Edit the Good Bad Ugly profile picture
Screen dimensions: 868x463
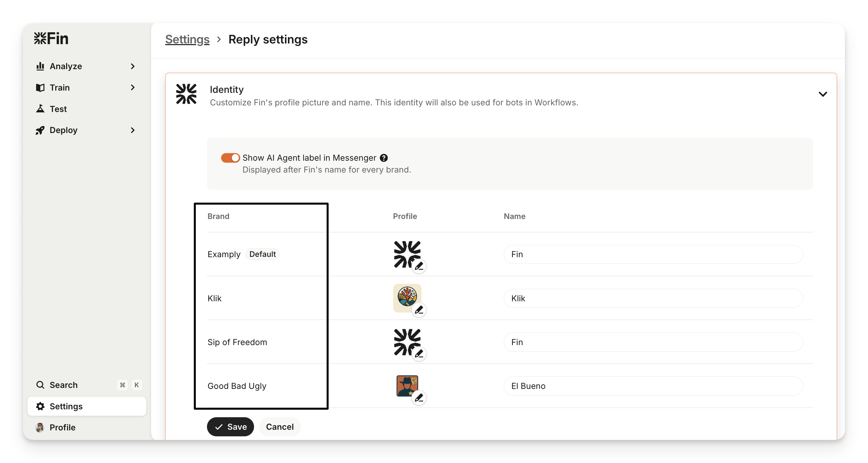pos(419,398)
